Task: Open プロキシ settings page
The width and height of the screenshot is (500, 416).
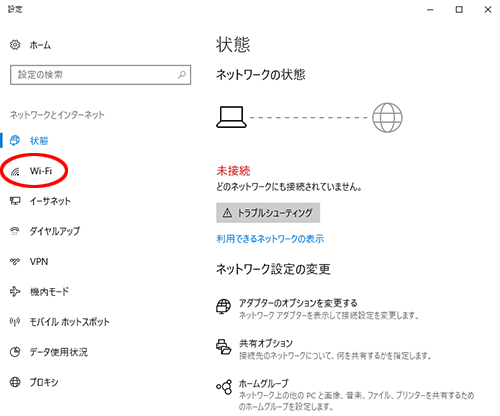Action: 44,382
